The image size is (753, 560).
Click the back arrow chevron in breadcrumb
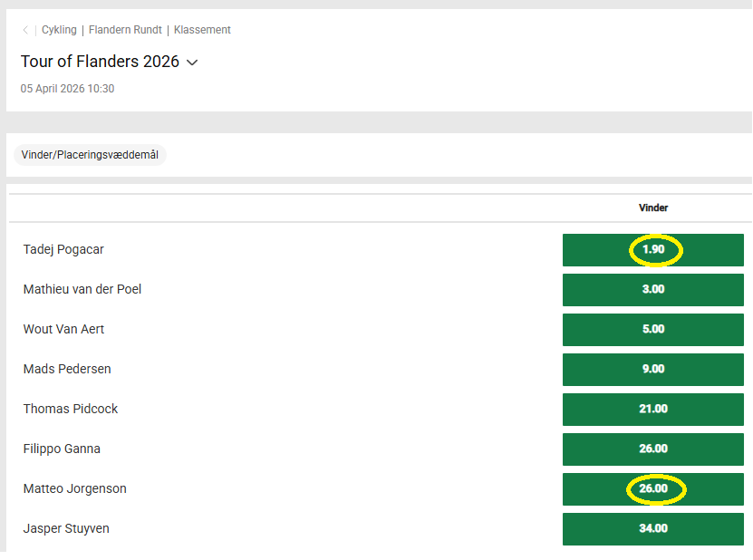(25, 30)
